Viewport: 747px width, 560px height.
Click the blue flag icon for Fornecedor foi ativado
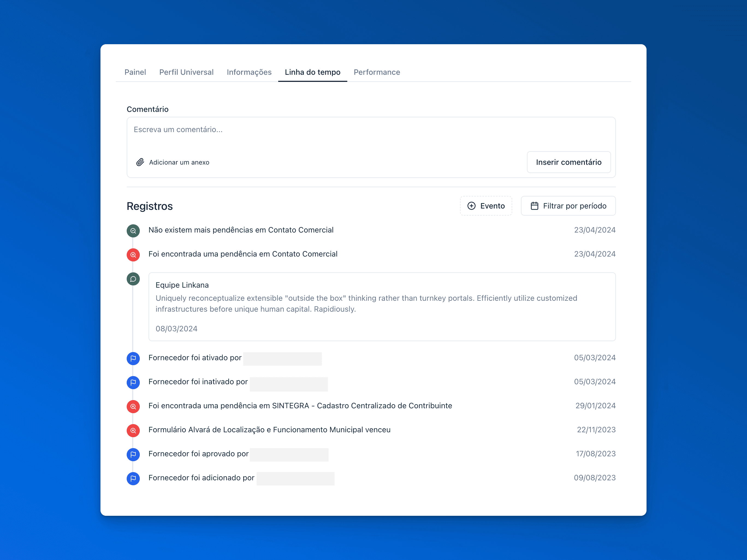(x=133, y=359)
